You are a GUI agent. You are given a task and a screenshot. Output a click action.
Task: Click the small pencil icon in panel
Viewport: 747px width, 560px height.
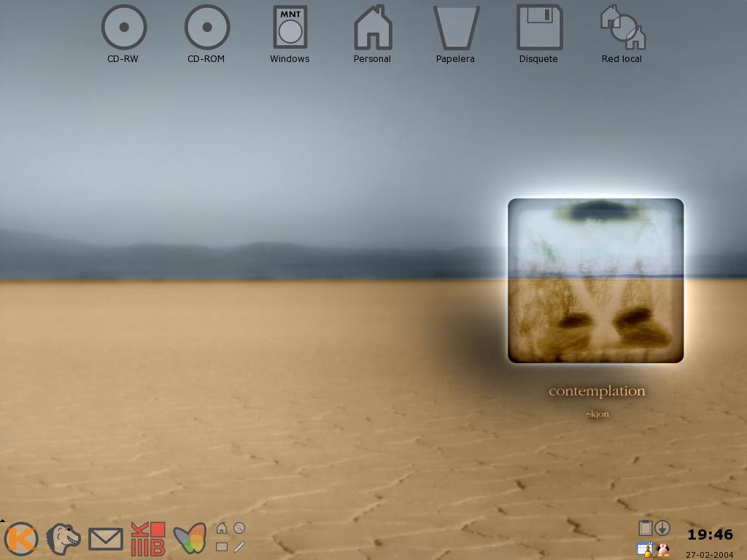point(239,547)
